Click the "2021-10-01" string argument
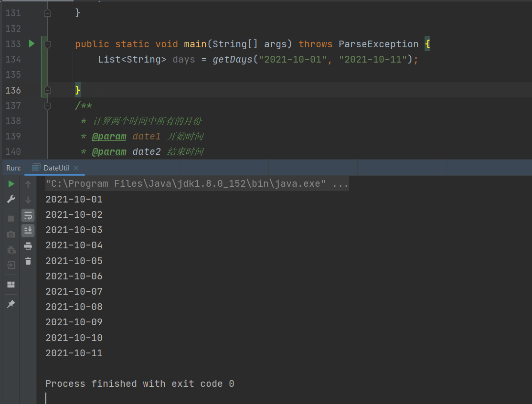The width and height of the screenshot is (532, 404). tap(292, 59)
